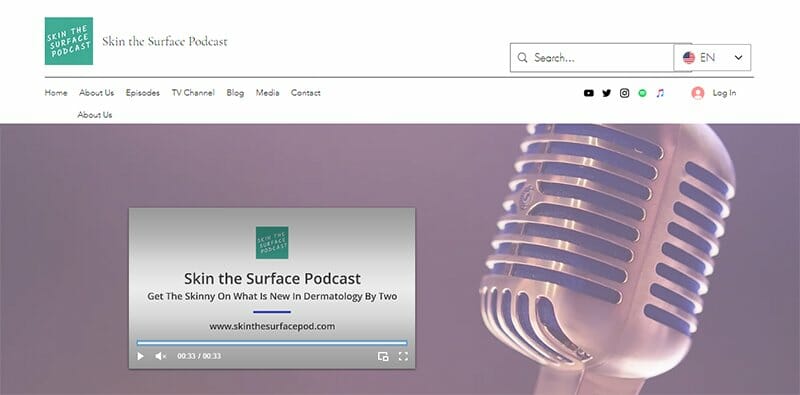Image resolution: width=800 pixels, height=395 pixels.
Task: Open the Blog page
Action: [235, 93]
